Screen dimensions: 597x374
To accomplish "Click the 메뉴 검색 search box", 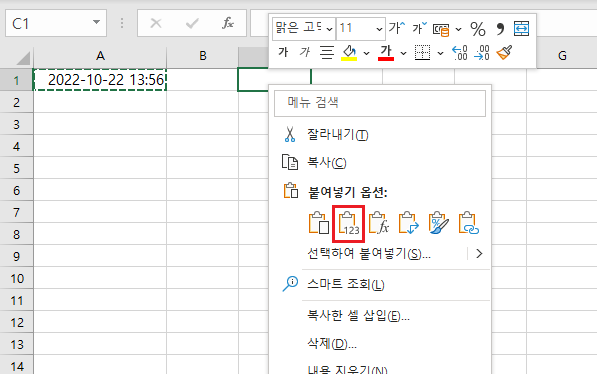I will point(380,103).
